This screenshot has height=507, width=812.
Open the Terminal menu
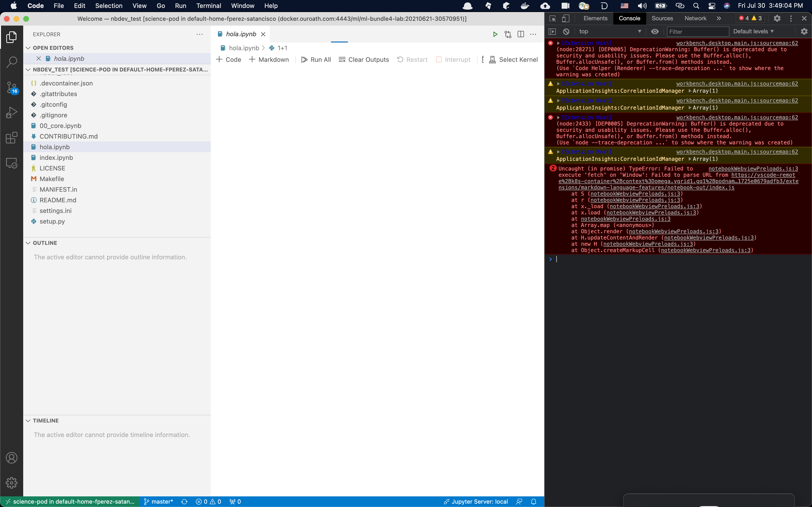point(208,6)
